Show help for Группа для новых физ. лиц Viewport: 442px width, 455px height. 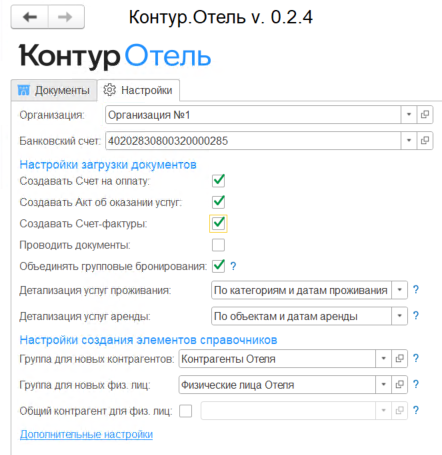[416, 384]
